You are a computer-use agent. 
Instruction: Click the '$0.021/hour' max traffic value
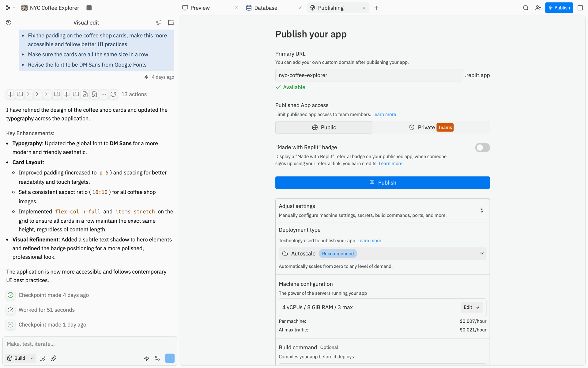point(473,330)
